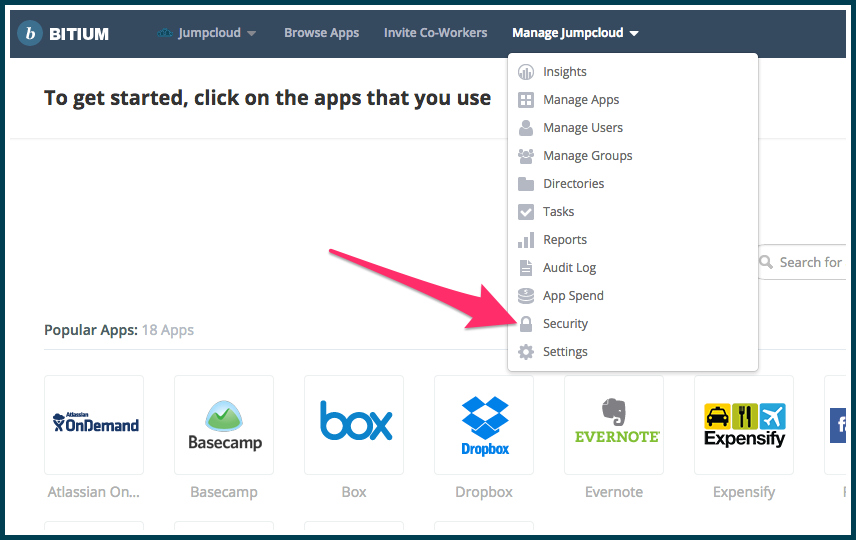This screenshot has width=856, height=540.
Task: Open Settings from the Manage menu
Action: coord(565,352)
